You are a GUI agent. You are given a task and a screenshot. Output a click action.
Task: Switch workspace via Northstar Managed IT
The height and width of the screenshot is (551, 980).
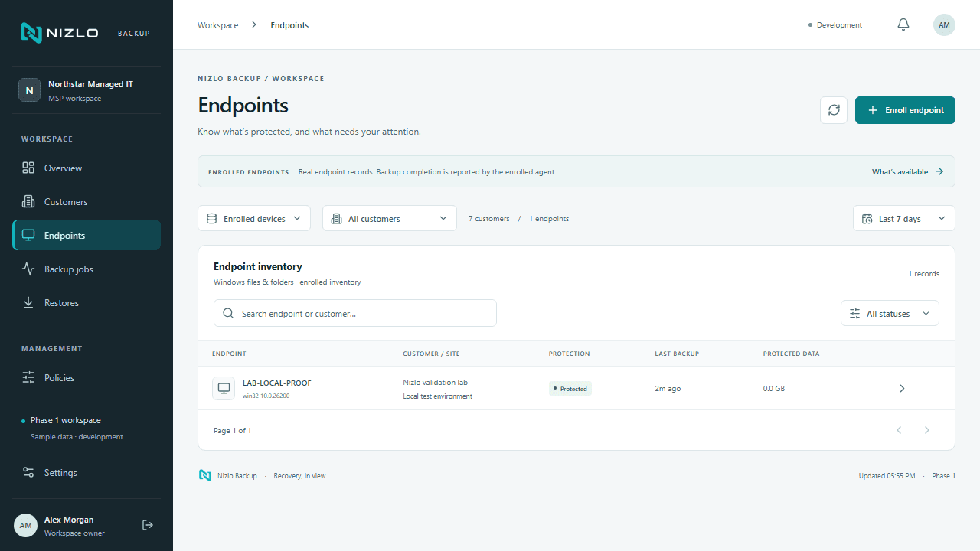tap(87, 90)
